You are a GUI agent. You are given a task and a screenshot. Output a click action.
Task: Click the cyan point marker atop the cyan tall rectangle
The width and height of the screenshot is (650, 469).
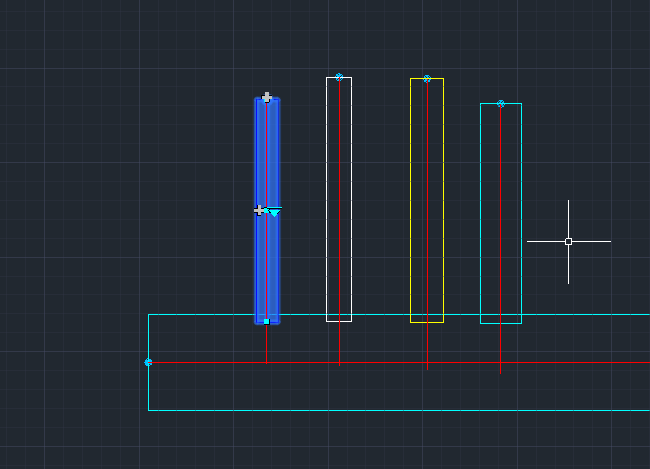coord(501,104)
